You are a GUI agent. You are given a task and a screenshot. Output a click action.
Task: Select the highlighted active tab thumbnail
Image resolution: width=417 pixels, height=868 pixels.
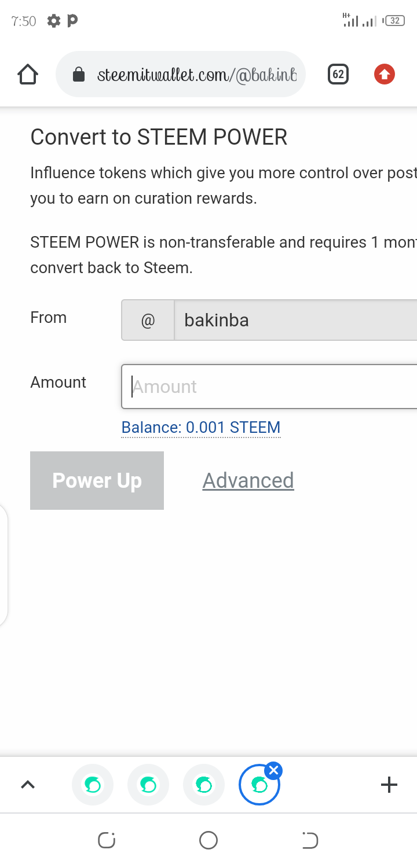point(258,787)
